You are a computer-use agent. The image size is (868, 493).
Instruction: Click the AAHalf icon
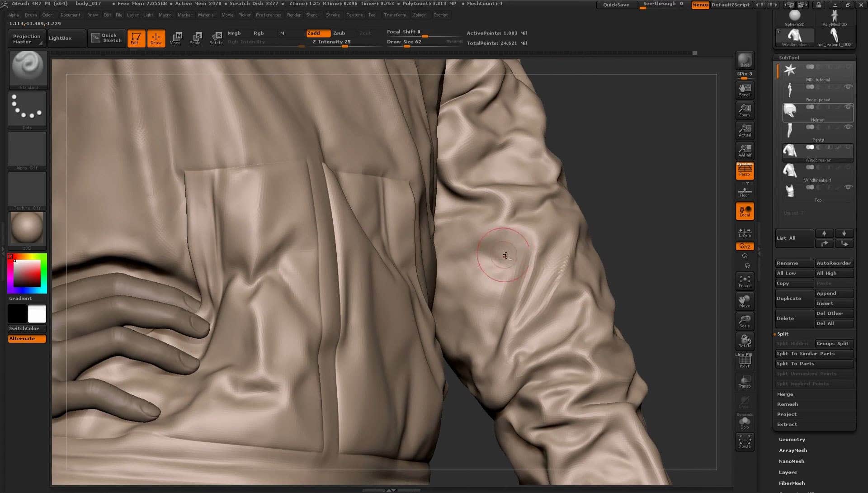(745, 150)
